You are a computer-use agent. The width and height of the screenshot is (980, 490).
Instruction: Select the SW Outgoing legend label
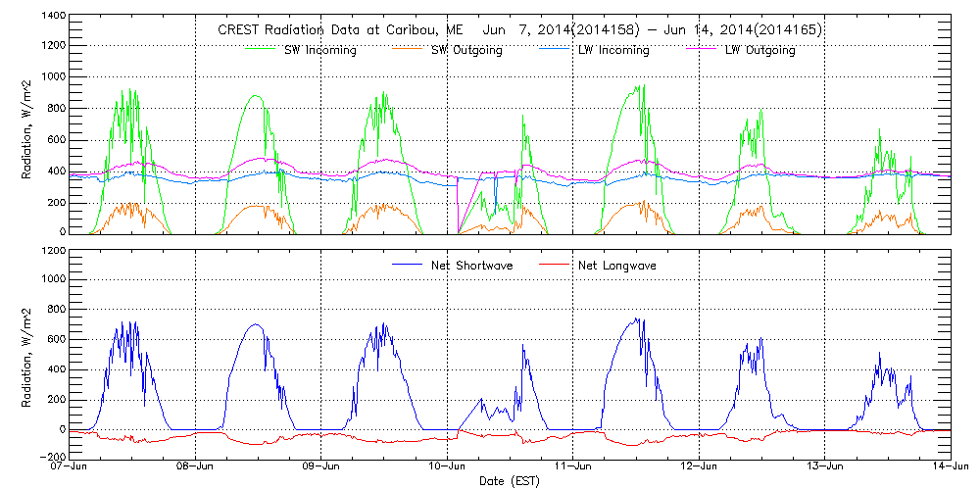coord(466,50)
